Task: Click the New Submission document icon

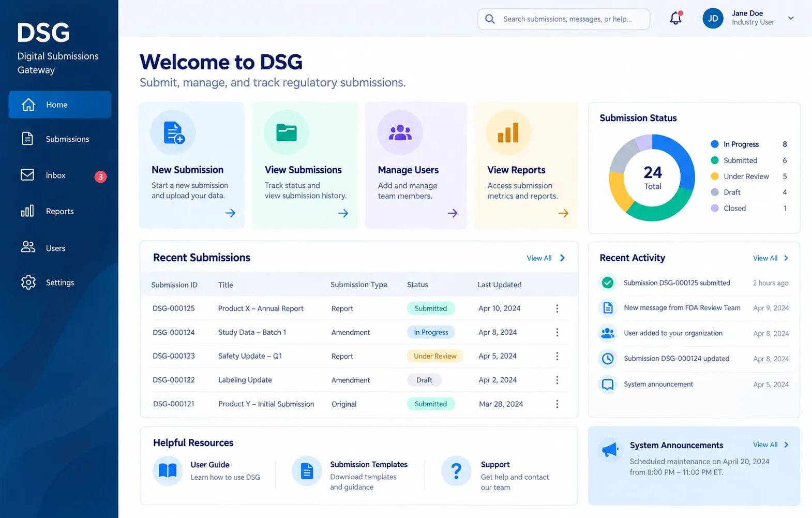Action: pos(173,132)
